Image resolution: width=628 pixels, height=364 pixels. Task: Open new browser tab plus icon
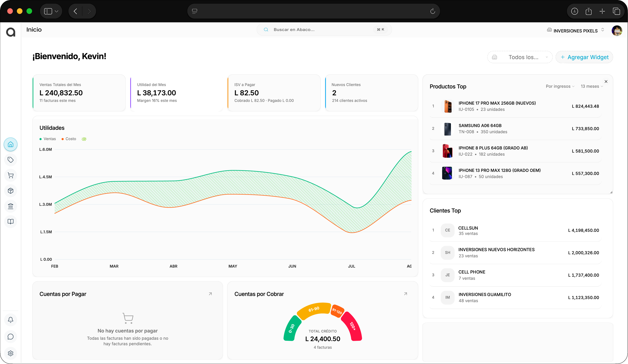(x=602, y=11)
